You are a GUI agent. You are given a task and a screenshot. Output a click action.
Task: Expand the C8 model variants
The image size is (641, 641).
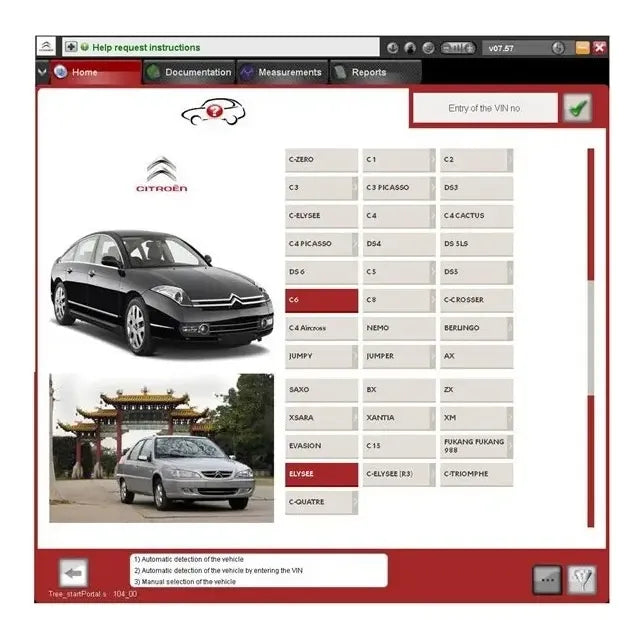click(433, 300)
